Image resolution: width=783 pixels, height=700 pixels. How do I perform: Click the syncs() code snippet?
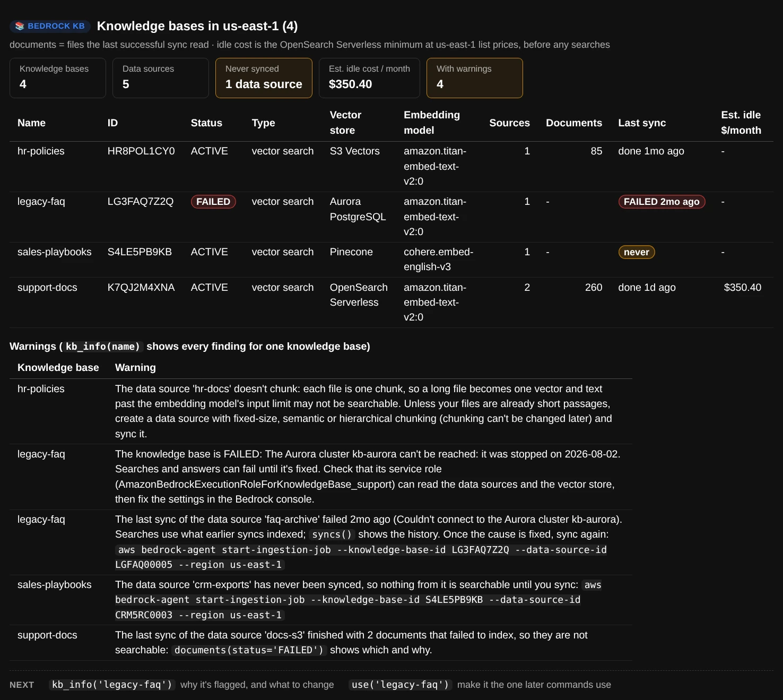coord(332,534)
